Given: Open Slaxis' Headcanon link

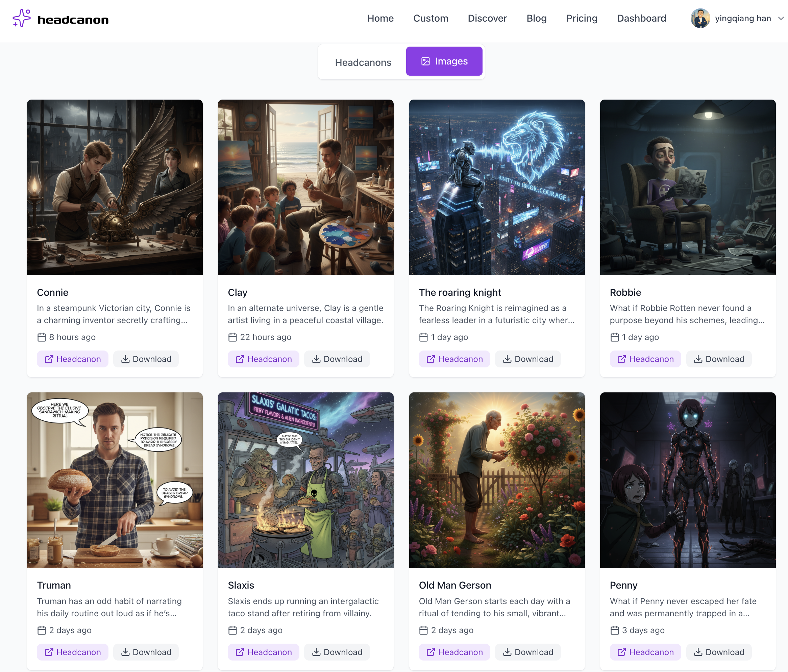Looking at the screenshot, I should point(263,652).
